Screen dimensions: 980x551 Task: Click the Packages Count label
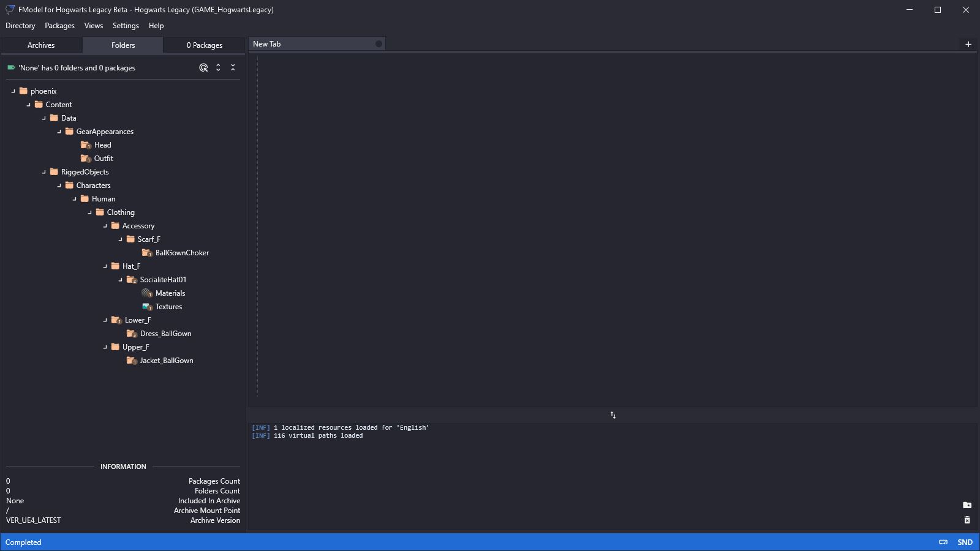[x=214, y=481]
